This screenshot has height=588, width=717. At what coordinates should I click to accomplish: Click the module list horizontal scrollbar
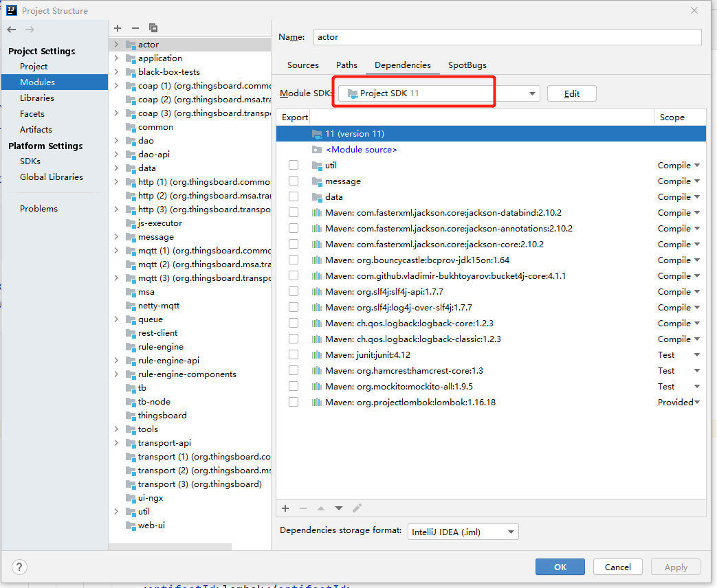(170, 546)
